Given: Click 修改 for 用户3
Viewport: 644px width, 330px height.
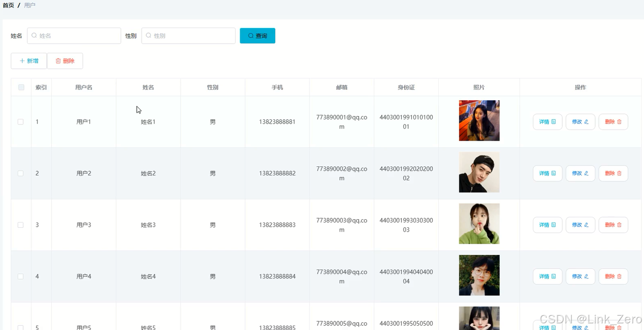Looking at the screenshot, I should 580,225.
